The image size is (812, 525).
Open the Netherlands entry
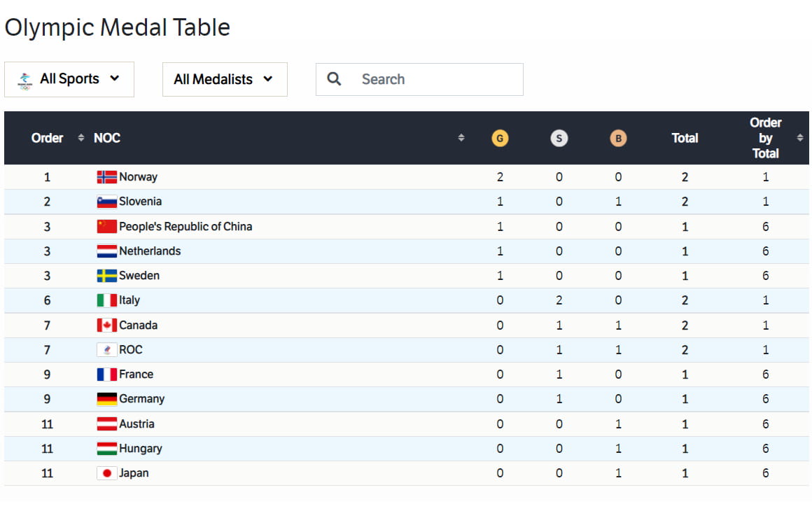pyautogui.click(x=150, y=251)
